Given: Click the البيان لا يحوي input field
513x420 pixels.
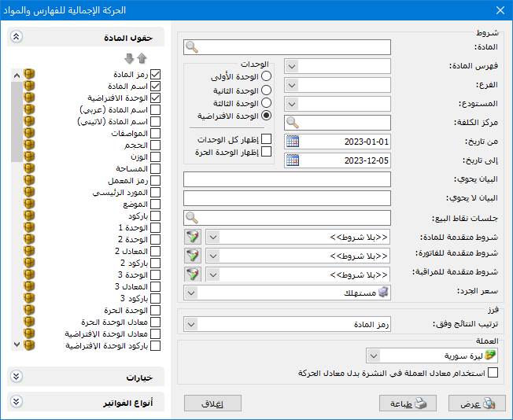Looking at the screenshot, I should [x=287, y=198].
